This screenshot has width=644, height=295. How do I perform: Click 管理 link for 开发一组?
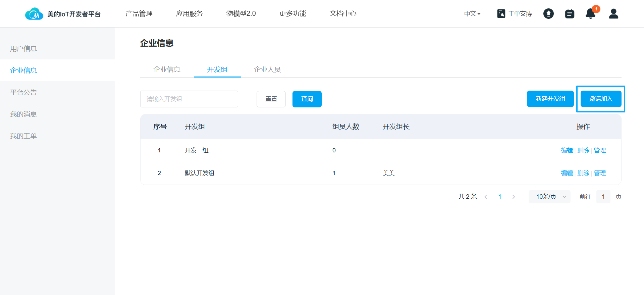pos(600,150)
